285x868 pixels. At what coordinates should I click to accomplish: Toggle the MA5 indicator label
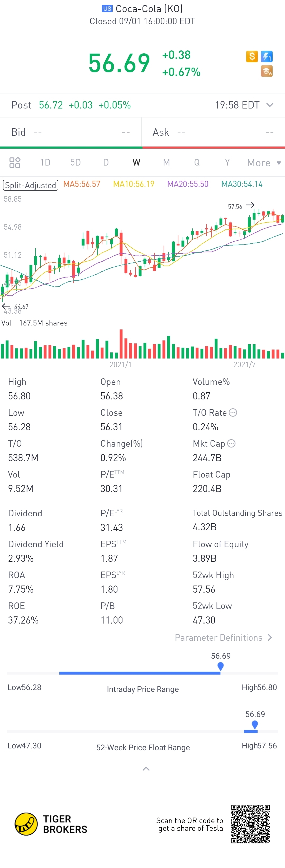coord(82,184)
